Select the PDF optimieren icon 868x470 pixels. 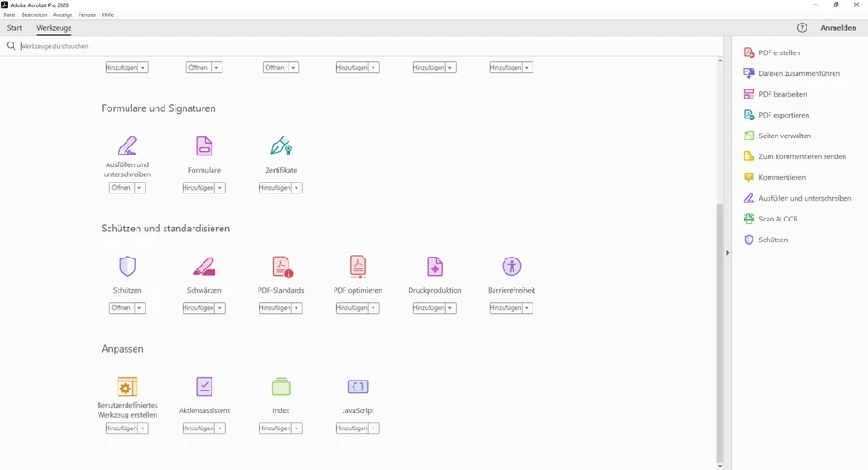click(358, 267)
